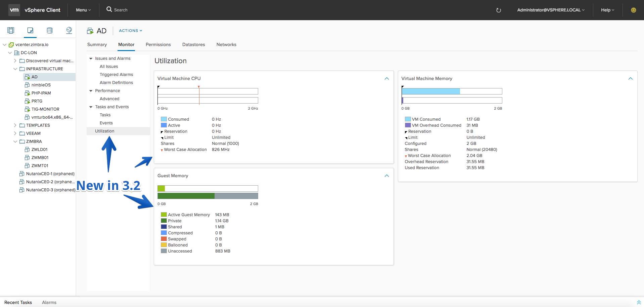Select Utilization in Monitor sidebar
The image size is (644, 307).
pyautogui.click(x=118, y=131)
